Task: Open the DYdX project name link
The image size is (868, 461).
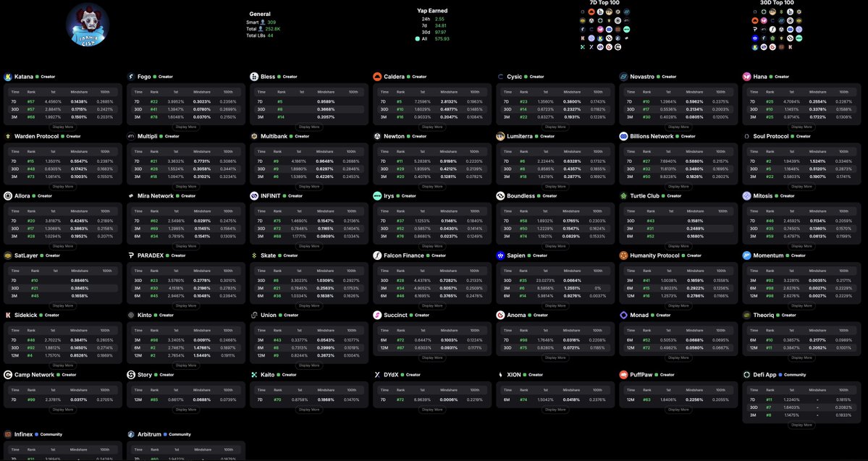Action: 391,375
